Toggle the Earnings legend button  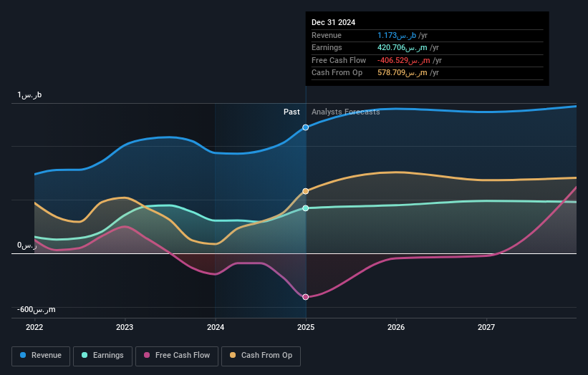pos(102,356)
